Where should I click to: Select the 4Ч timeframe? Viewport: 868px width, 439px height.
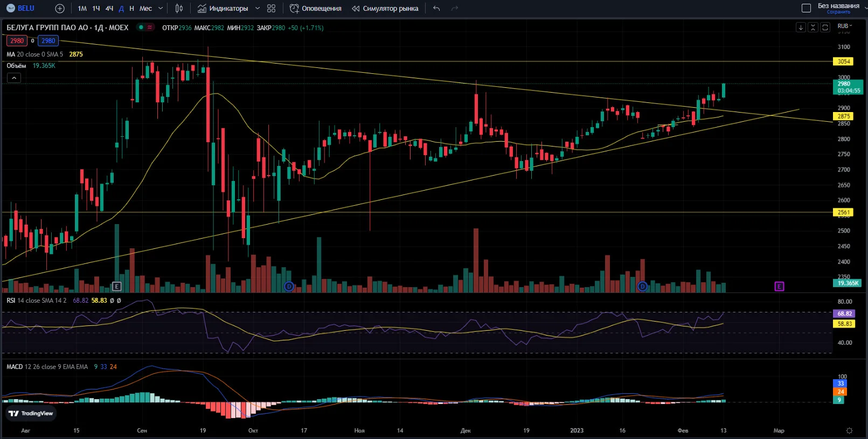pos(109,8)
